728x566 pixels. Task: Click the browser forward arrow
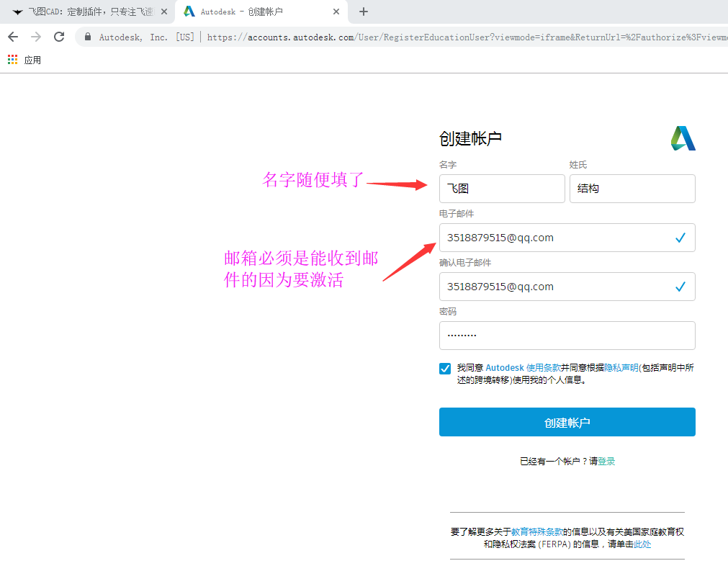click(36, 37)
